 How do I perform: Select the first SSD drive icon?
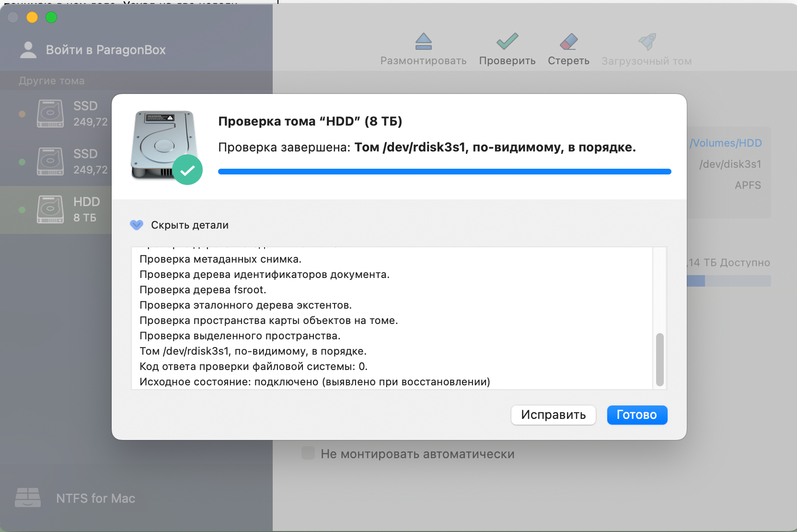pyautogui.click(x=50, y=114)
